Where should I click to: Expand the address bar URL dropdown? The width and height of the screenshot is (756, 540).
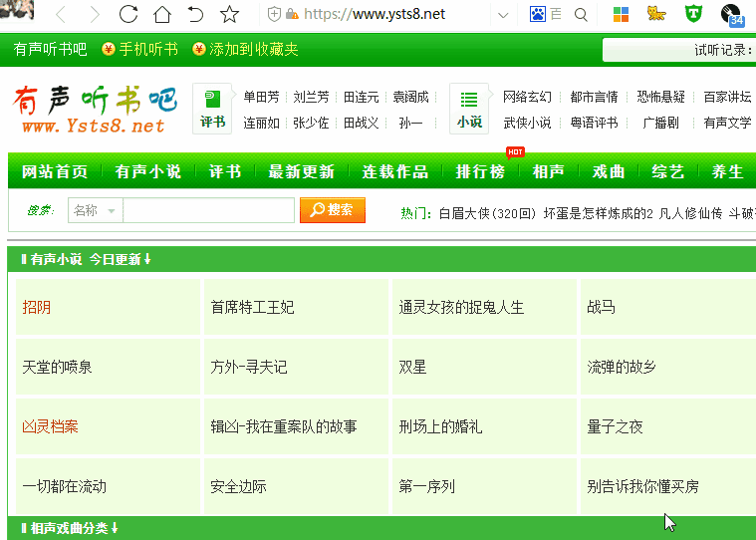pyautogui.click(x=503, y=14)
